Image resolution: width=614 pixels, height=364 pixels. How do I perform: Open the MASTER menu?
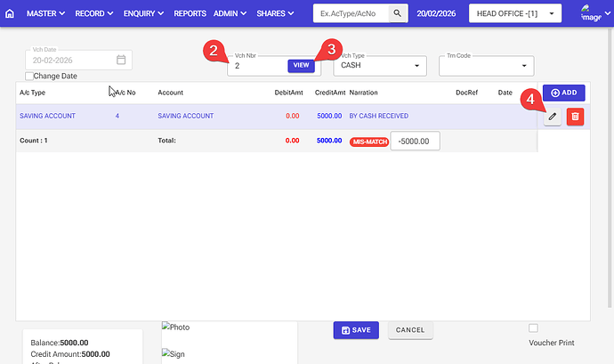[46, 14]
